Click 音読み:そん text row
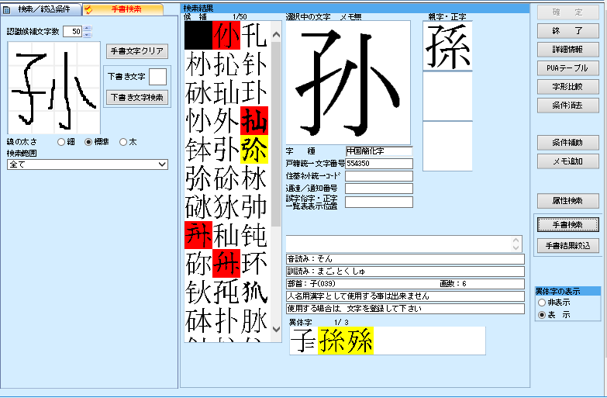Screen dimensions: 607x398 405,259
